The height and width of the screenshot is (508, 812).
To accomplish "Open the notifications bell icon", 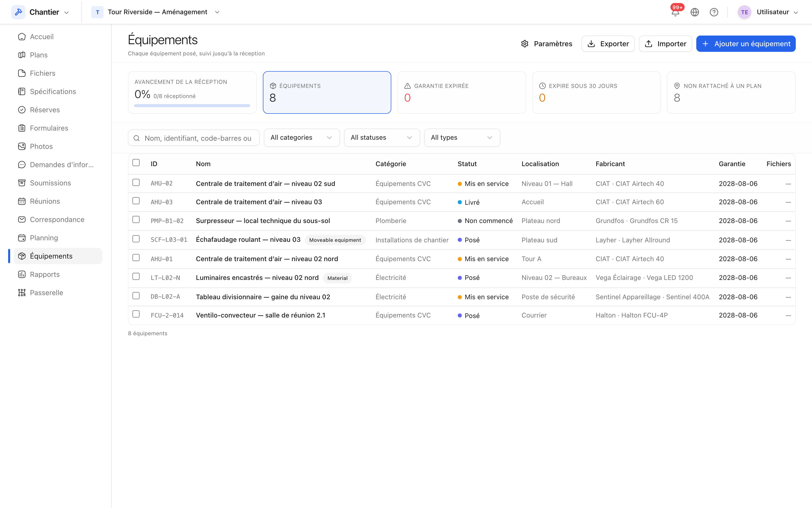I will click(x=675, y=12).
